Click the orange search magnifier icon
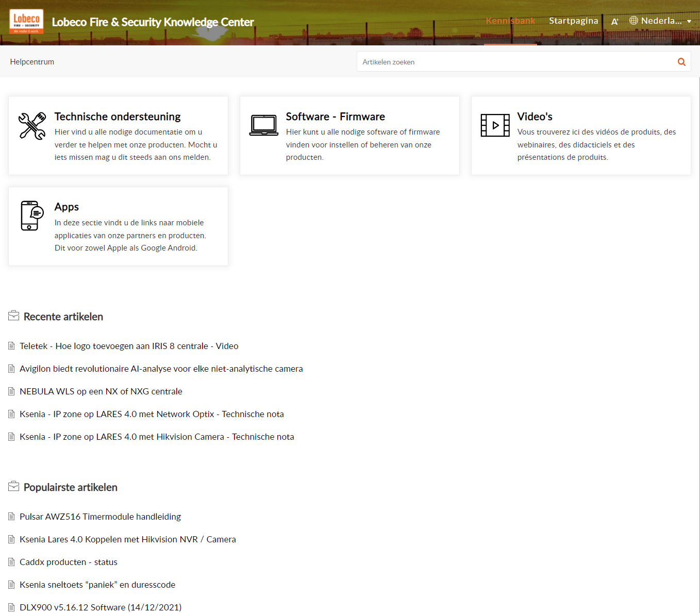The height and width of the screenshot is (613, 700). pyautogui.click(x=681, y=62)
